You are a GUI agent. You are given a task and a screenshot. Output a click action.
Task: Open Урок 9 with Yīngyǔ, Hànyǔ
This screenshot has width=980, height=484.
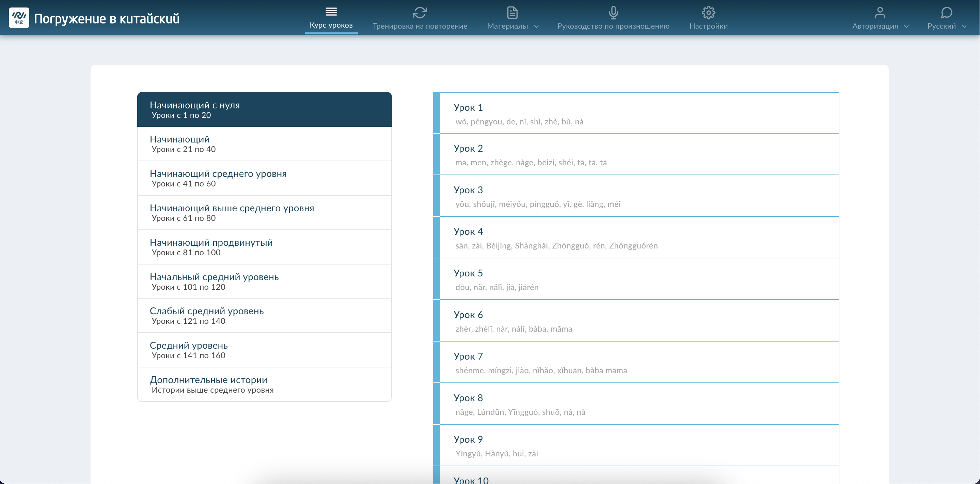[636, 445]
